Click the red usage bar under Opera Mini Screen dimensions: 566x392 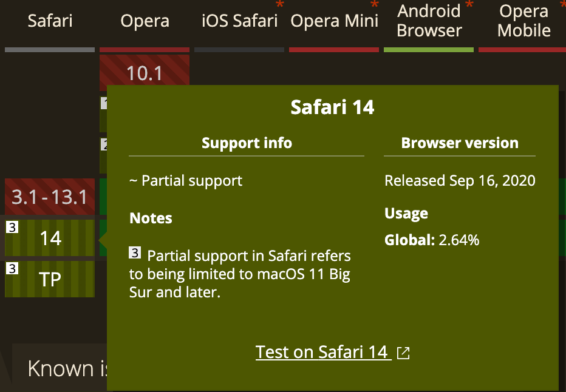333,49
